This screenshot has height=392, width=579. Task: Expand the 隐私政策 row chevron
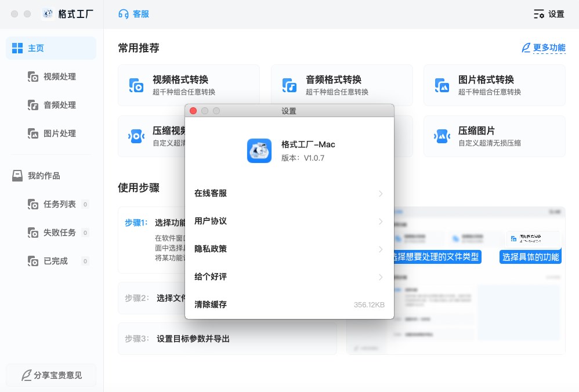pos(381,249)
